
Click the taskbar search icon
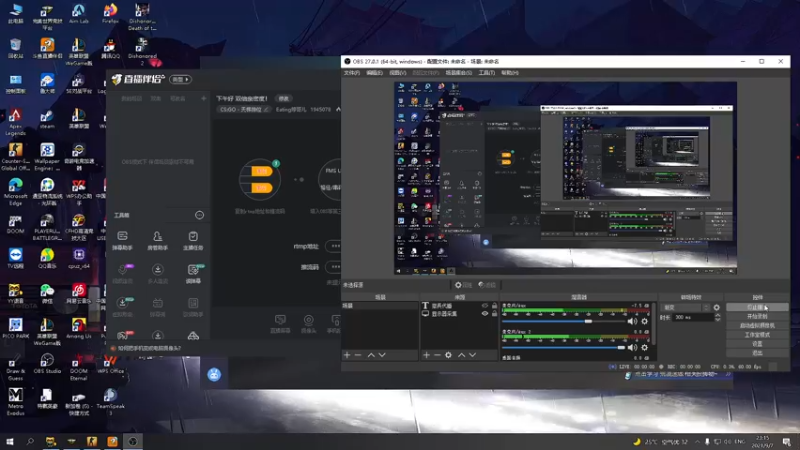[x=30, y=441]
